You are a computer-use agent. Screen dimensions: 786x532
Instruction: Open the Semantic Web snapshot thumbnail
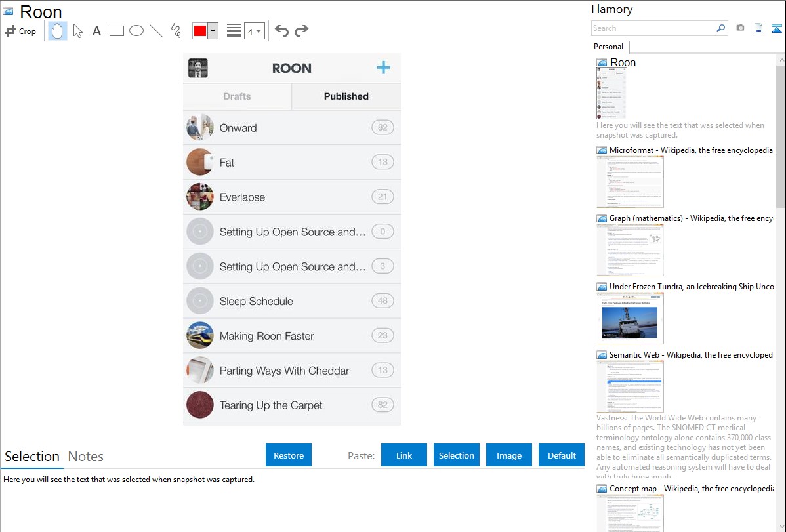pos(630,386)
